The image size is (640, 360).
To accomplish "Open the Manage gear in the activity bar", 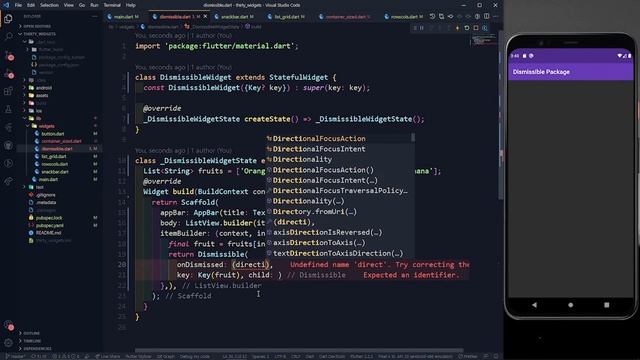I will [8, 343].
